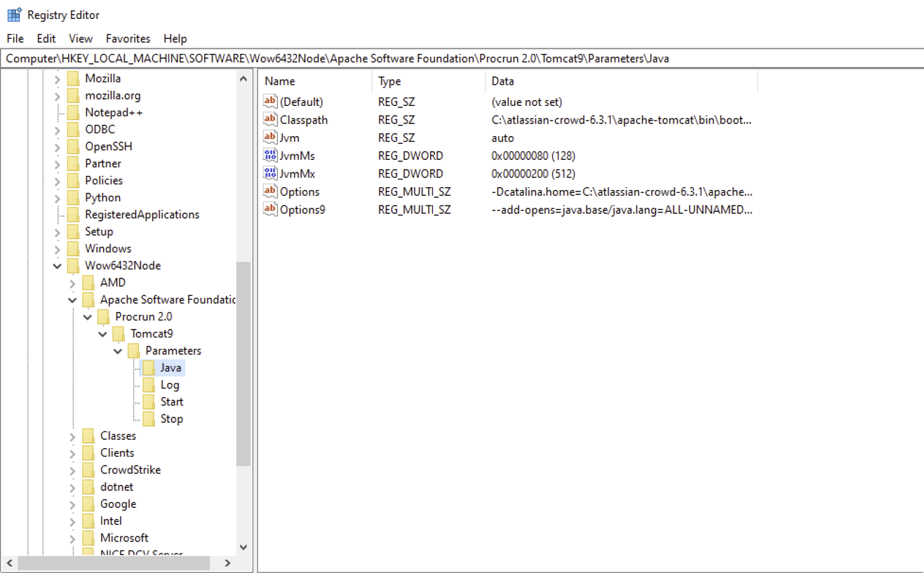Click the registry path address bar
The image size is (924, 573).
[x=462, y=59]
